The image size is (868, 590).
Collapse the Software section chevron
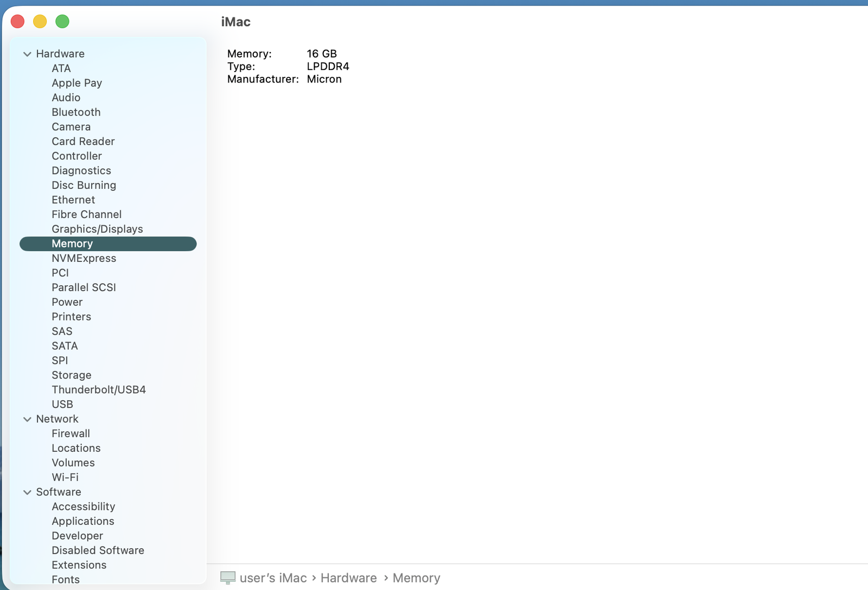27,492
